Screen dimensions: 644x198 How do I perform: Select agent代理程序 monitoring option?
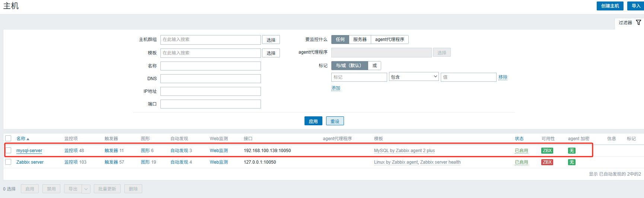coord(389,40)
